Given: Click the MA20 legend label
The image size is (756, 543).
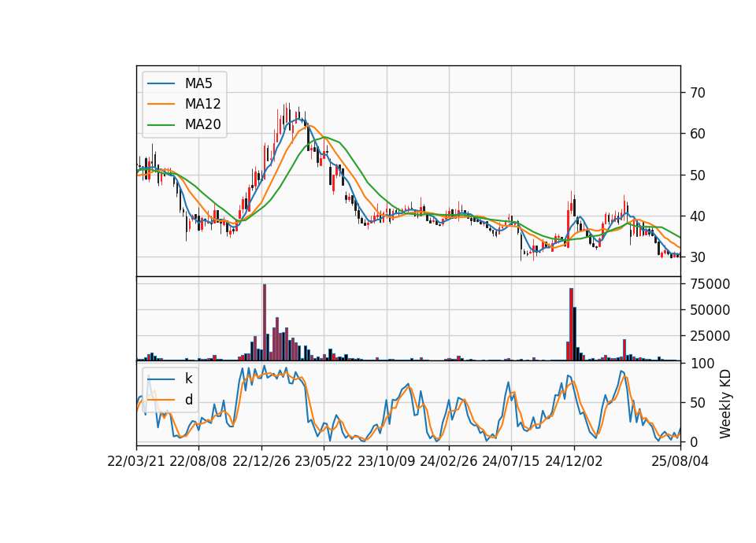Looking at the screenshot, I should pyautogui.click(x=202, y=124).
